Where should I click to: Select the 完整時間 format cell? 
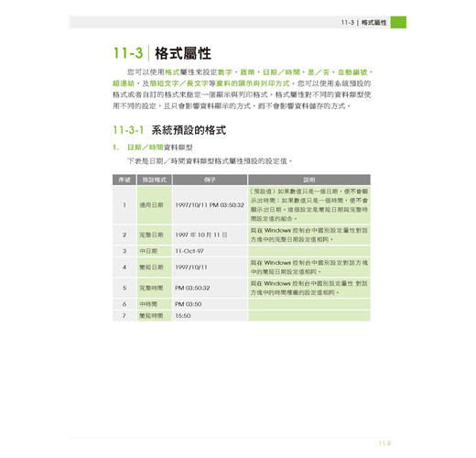click(155, 288)
